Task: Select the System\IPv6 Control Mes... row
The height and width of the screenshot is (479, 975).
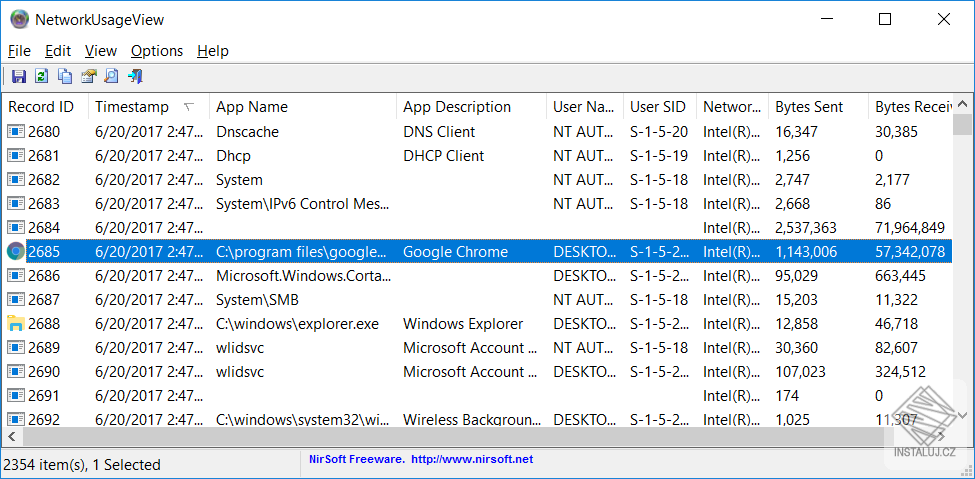Action: tap(478, 204)
